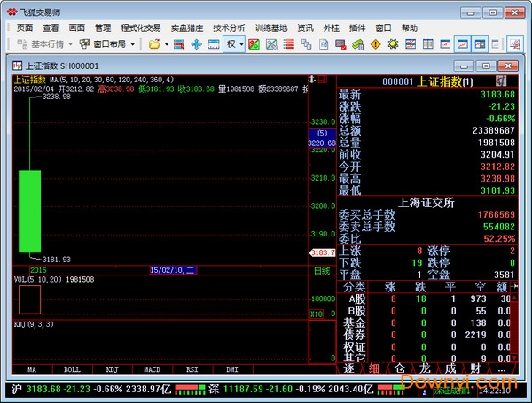Click the open folder toolbar icon
The width and height of the screenshot is (532, 403).
[153, 43]
